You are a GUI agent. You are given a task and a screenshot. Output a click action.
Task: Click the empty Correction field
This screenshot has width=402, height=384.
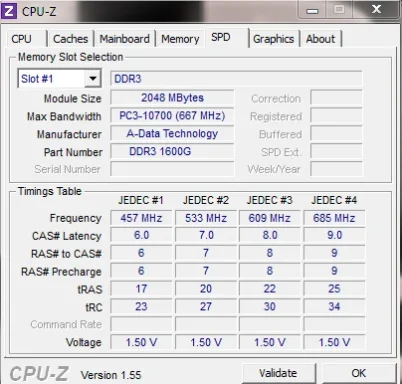pos(336,98)
